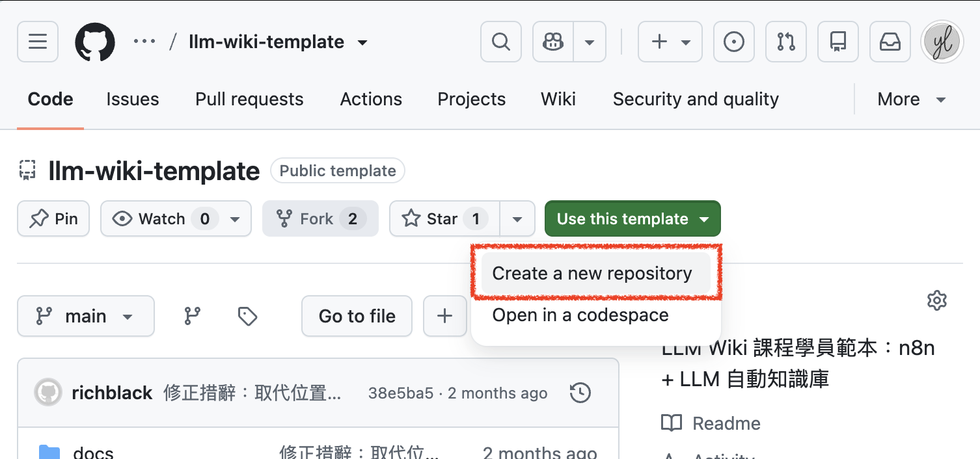Open the Readme link in About
The height and width of the screenshot is (459, 980).
point(711,423)
